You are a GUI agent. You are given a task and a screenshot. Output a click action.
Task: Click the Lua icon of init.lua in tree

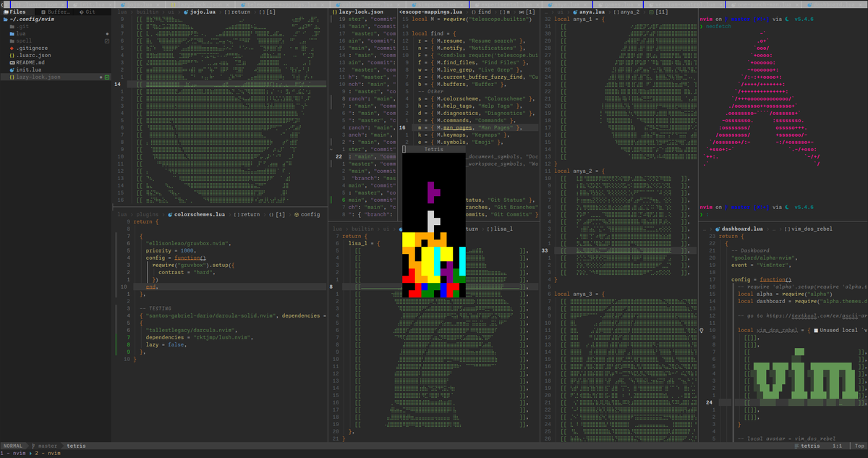12,70
